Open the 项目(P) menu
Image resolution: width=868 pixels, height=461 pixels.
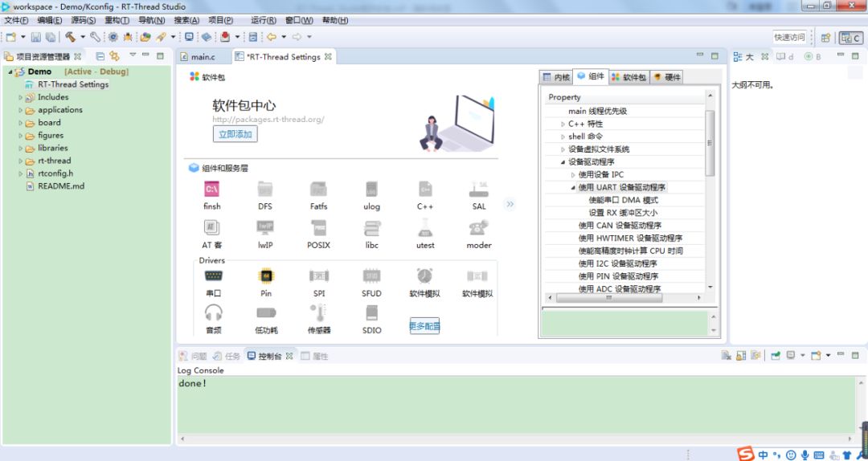click(x=220, y=20)
